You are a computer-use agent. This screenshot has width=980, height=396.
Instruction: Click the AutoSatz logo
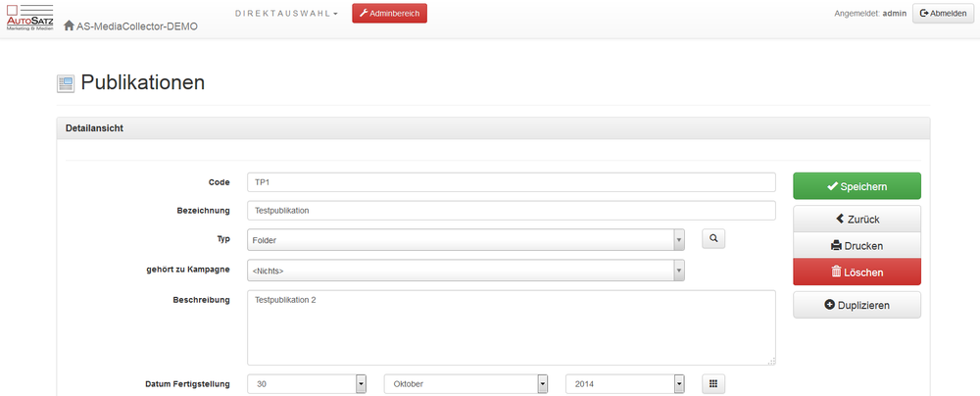click(29, 18)
